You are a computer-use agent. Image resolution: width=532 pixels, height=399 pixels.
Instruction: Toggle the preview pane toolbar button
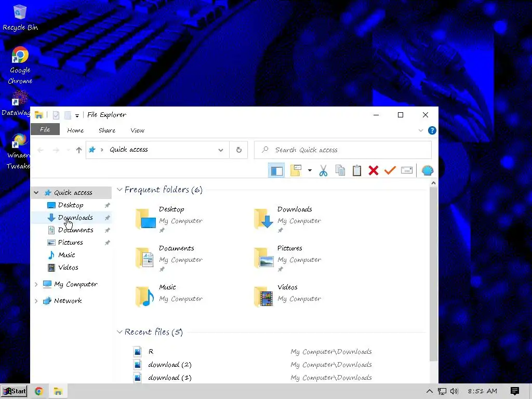tap(276, 170)
